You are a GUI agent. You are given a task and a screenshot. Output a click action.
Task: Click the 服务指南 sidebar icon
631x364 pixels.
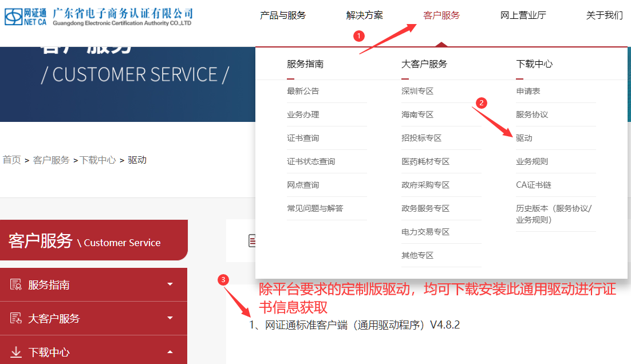point(16,285)
